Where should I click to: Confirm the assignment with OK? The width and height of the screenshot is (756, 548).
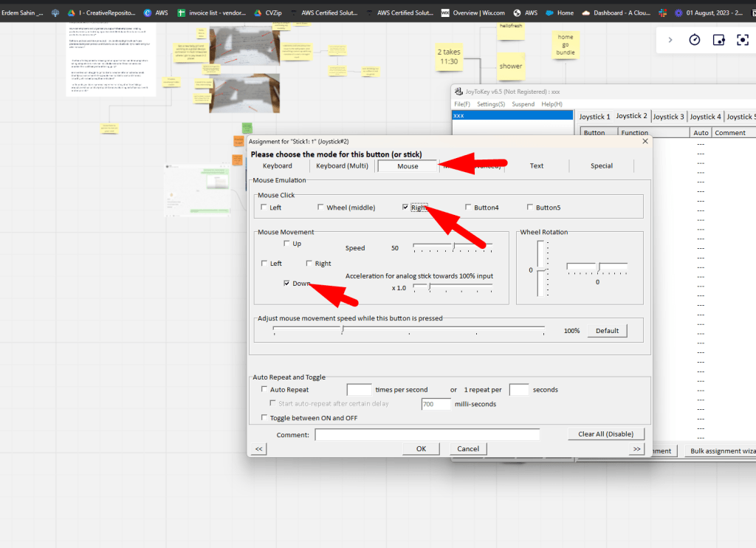pos(421,448)
